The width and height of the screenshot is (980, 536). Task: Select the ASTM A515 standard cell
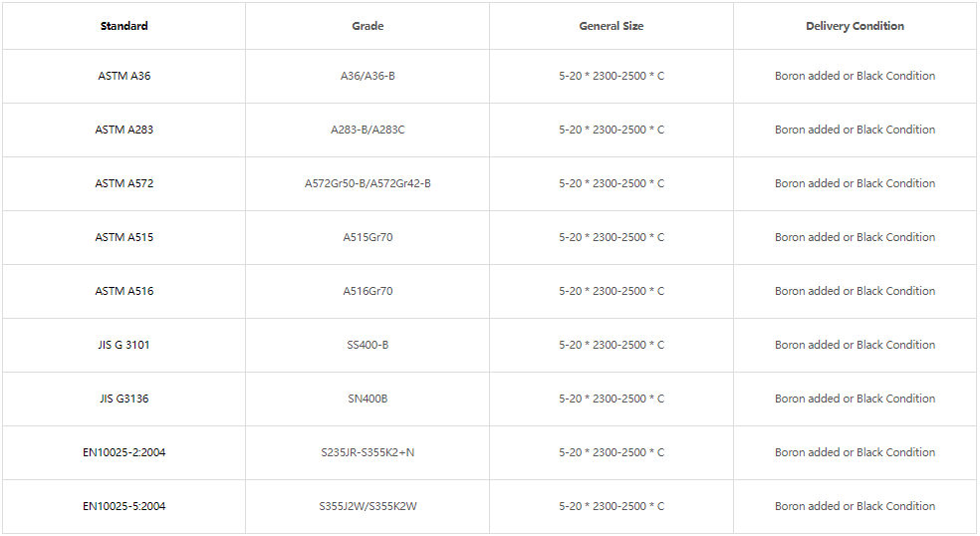123,237
